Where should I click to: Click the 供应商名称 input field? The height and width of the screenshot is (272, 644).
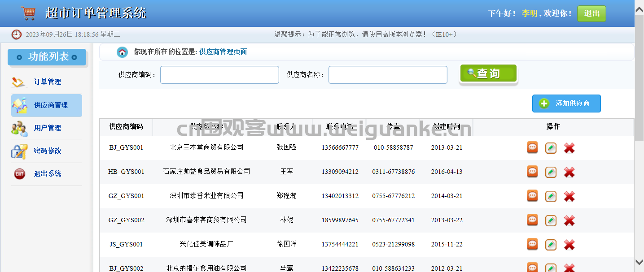pos(388,75)
